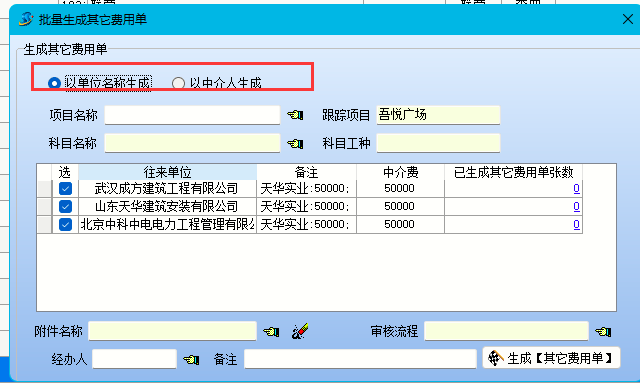Click 生成【其它费用单】 button
This screenshot has height=389, width=640.
coord(551,358)
